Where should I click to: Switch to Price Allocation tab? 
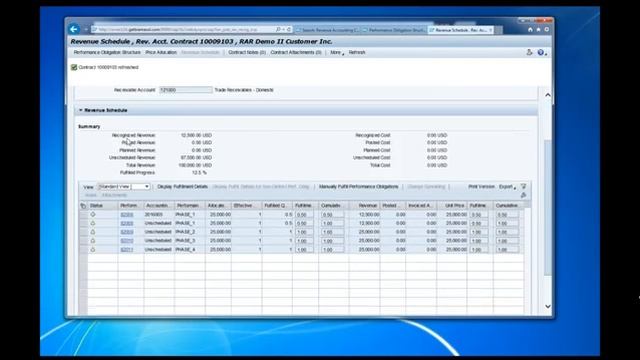pyautogui.click(x=161, y=52)
